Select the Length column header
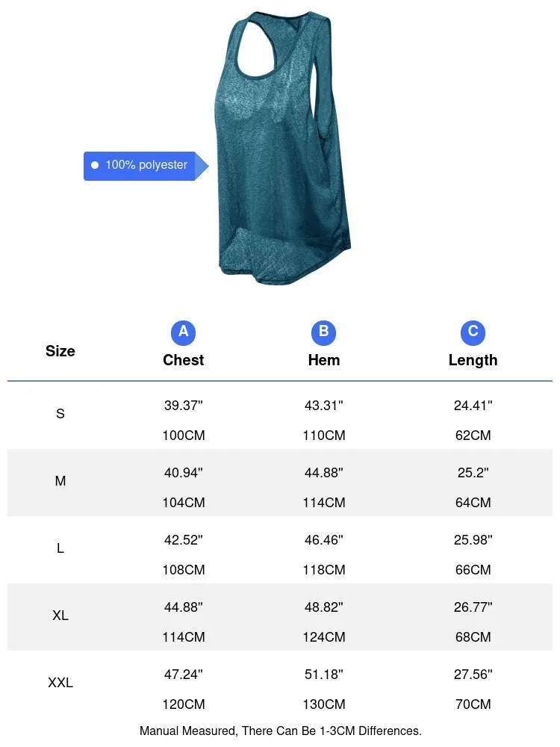 (x=473, y=360)
